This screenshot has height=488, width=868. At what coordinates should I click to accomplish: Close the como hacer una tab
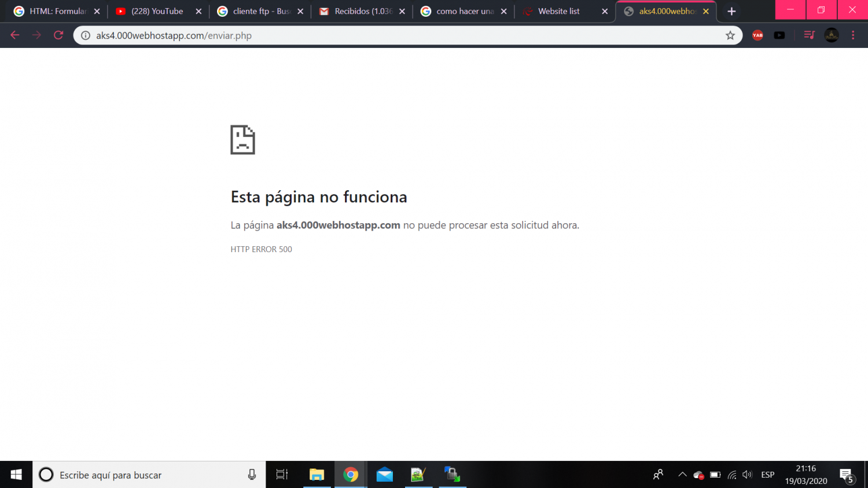point(504,11)
